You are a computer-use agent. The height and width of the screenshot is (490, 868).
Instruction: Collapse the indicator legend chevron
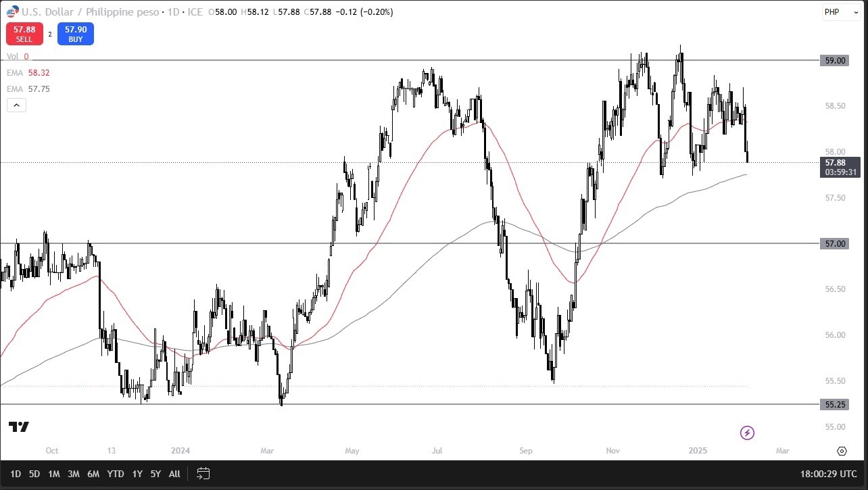point(17,105)
